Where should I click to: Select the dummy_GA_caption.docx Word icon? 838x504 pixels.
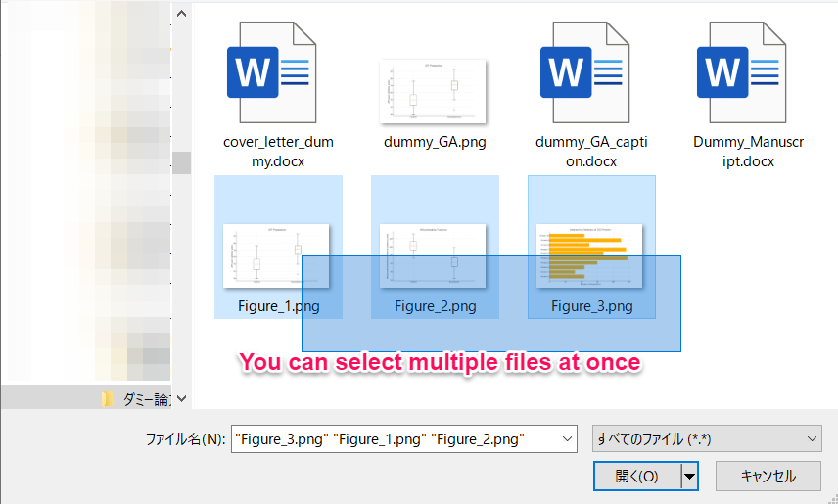pos(585,72)
